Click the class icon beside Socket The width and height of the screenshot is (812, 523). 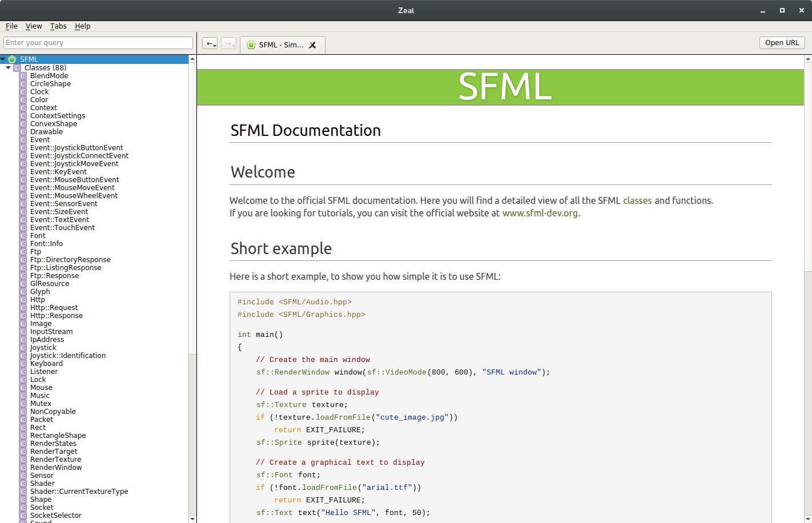[x=23, y=508]
